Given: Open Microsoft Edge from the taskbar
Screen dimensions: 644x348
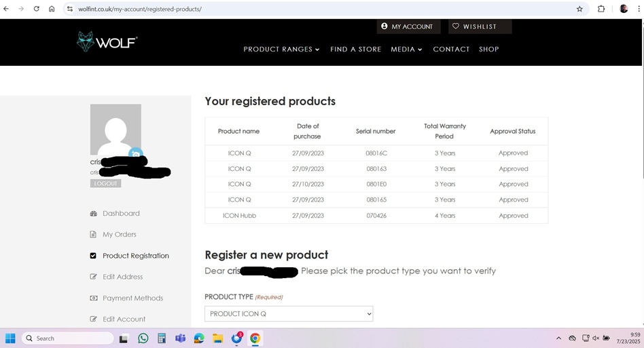Looking at the screenshot, I should click(199, 338).
